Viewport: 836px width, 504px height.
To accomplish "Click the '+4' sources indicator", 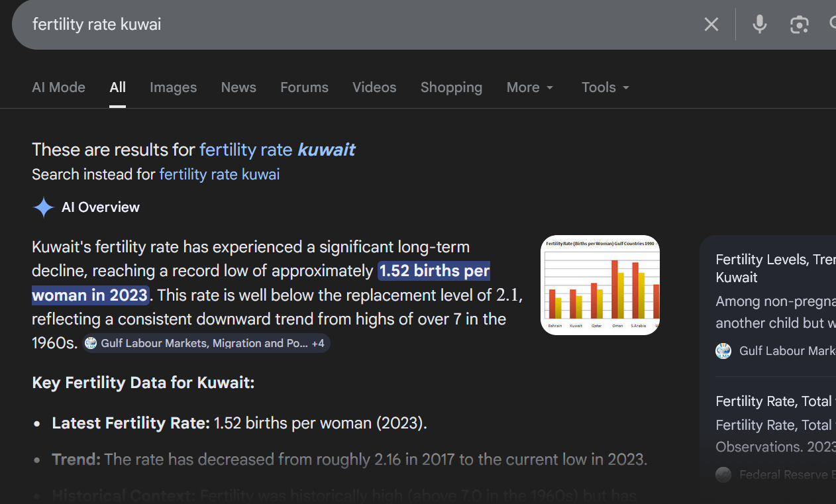I will [318, 343].
